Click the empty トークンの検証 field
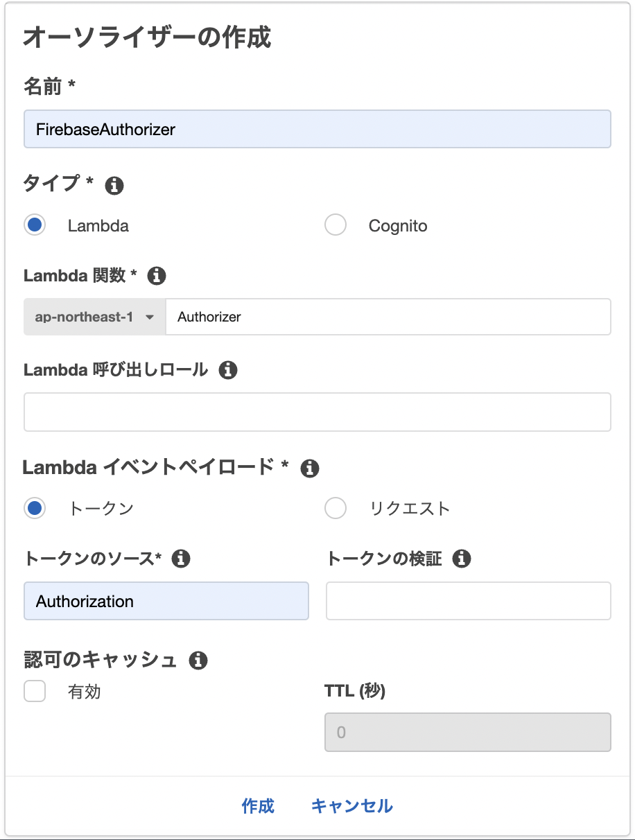The height and width of the screenshot is (840, 635). 468,601
